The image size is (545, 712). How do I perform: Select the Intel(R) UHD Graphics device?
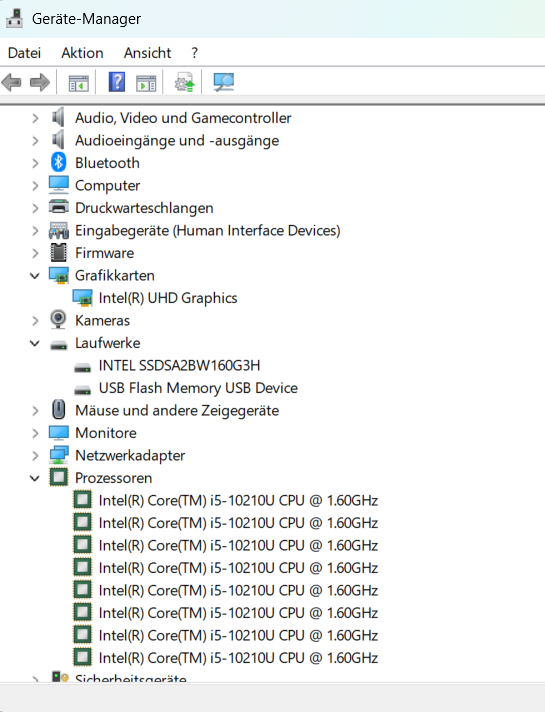pyautogui.click(x=168, y=298)
